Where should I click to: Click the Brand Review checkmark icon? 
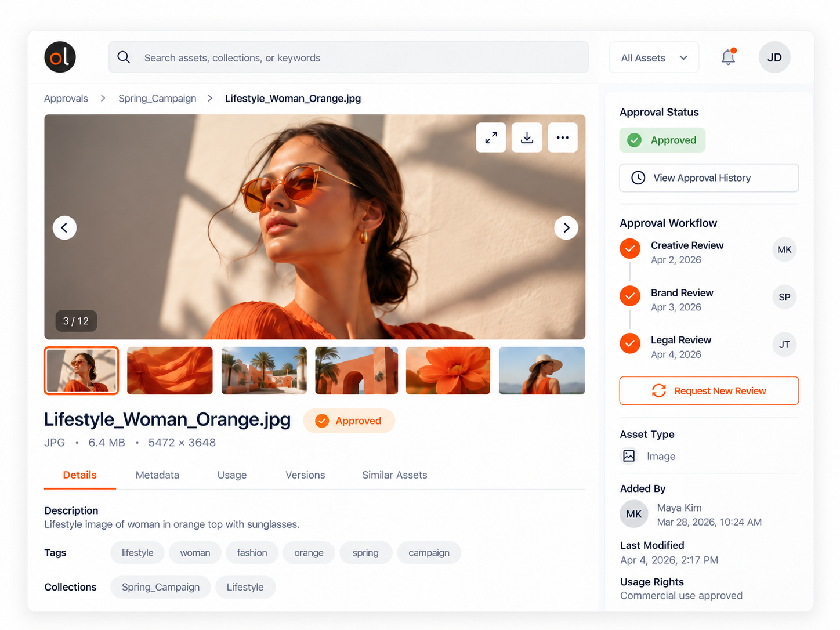pyautogui.click(x=630, y=296)
